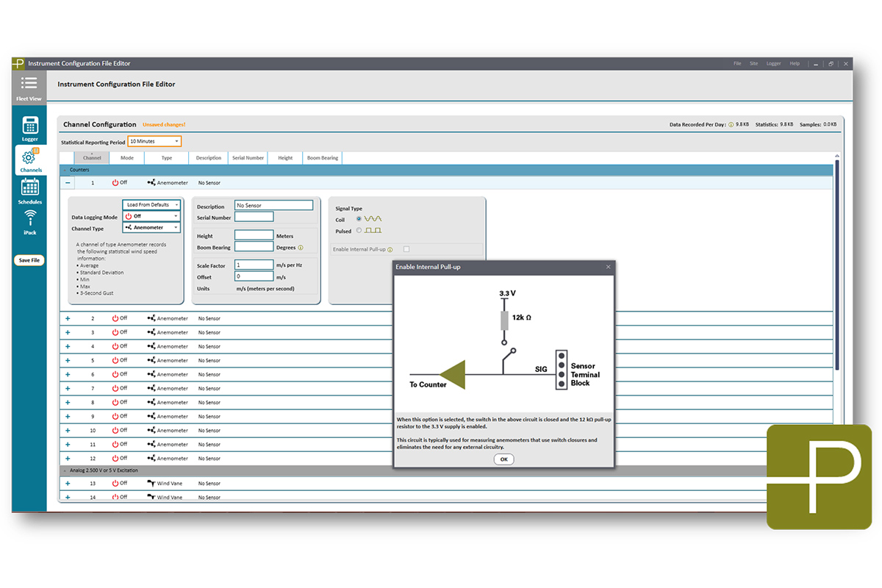This screenshot has height=588, width=882.
Task: Open the File menu
Action: (x=737, y=64)
